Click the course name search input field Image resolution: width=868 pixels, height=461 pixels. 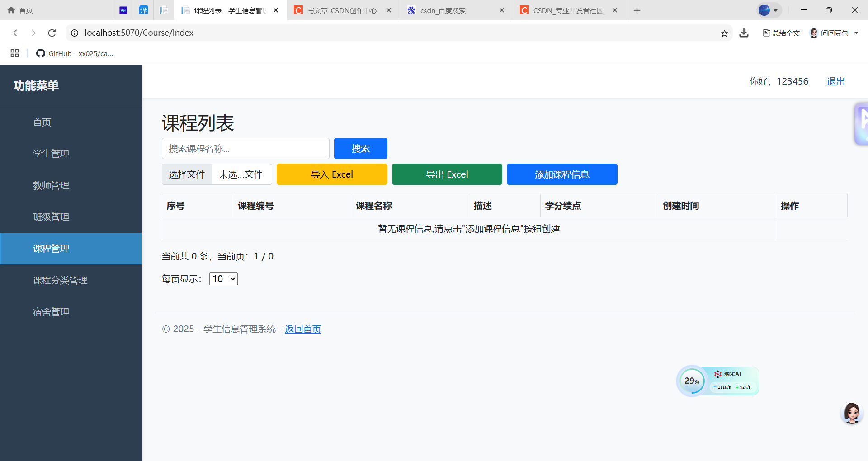(245, 148)
